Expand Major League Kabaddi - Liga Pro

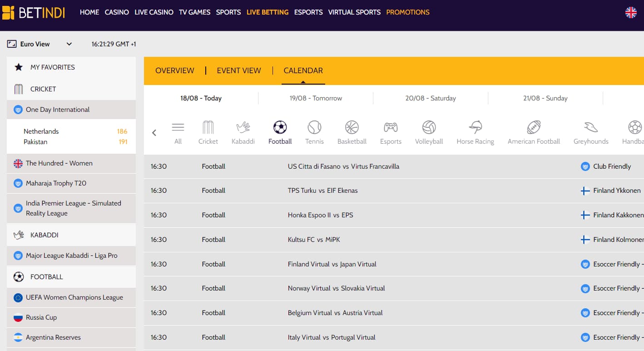71,256
